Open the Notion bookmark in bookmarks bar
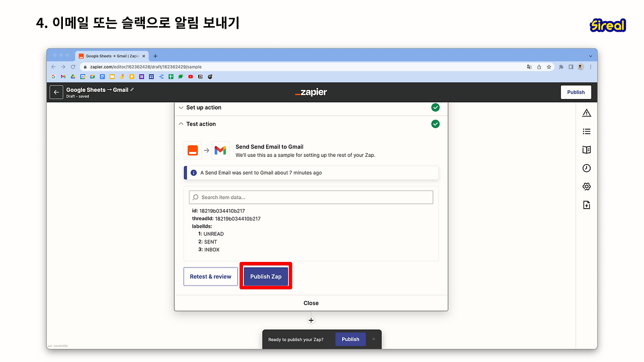This screenshot has width=644, height=362. pos(200,77)
